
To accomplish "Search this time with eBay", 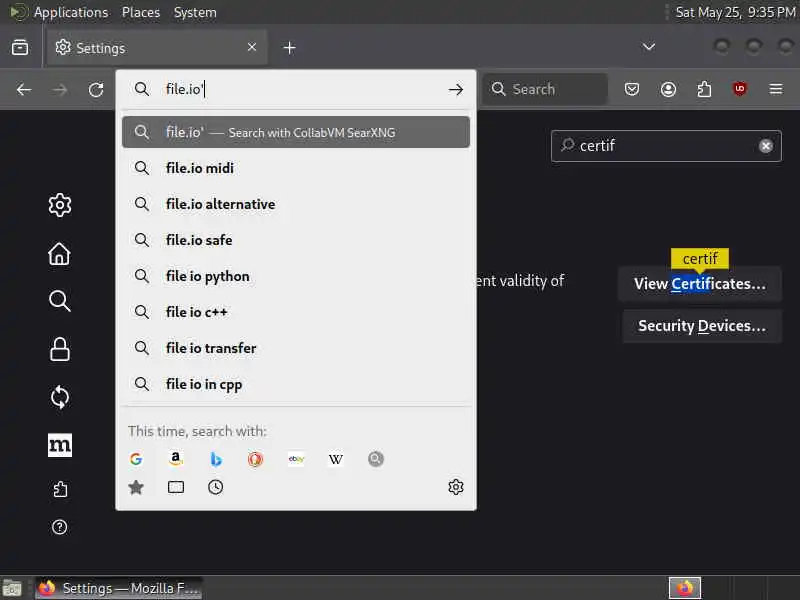I will 296,459.
